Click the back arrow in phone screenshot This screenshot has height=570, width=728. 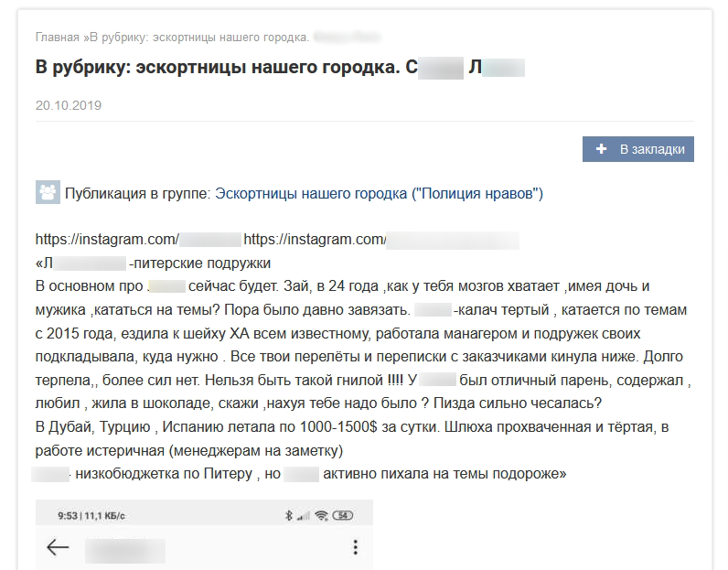[58, 547]
